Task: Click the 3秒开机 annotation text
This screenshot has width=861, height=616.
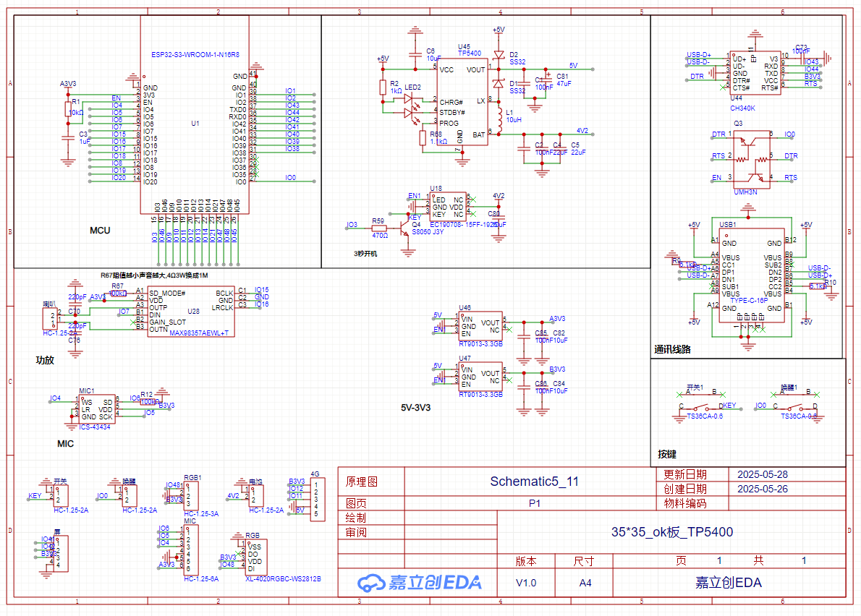Action: [365, 254]
